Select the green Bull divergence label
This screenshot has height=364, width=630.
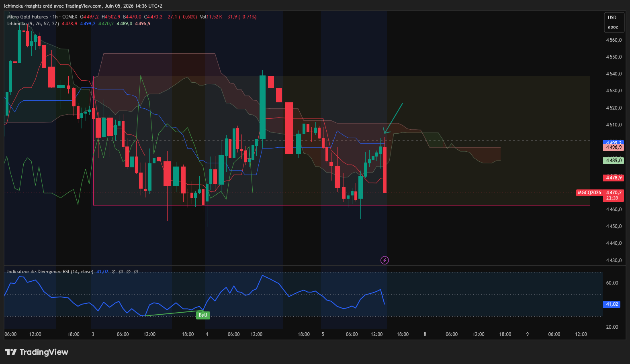pyautogui.click(x=203, y=315)
